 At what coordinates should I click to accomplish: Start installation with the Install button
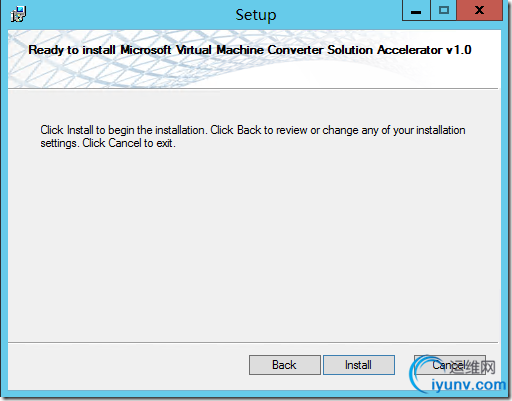pyautogui.click(x=359, y=365)
